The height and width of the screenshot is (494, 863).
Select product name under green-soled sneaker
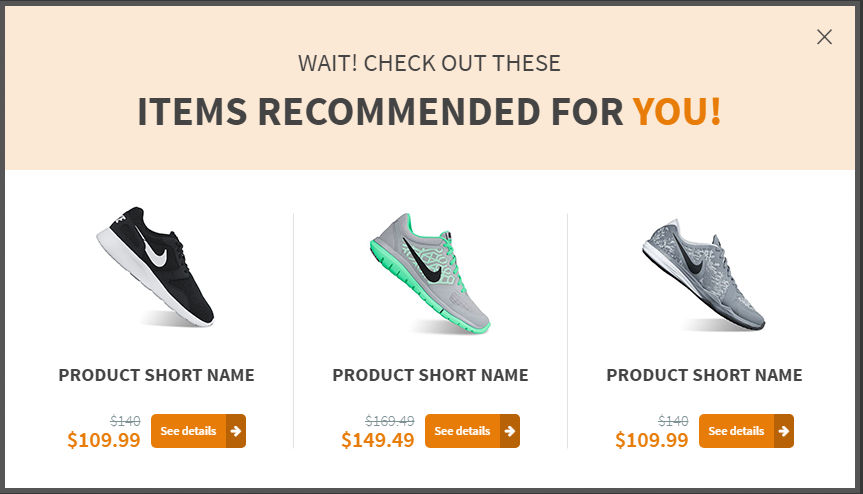[x=430, y=375]
